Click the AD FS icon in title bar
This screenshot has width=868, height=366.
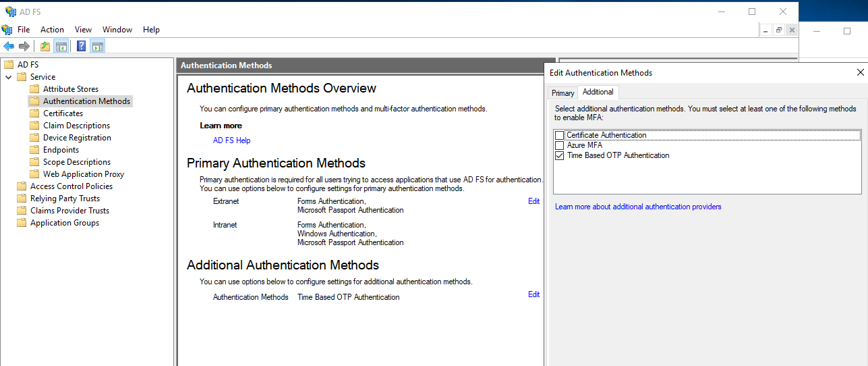point(10,11)
